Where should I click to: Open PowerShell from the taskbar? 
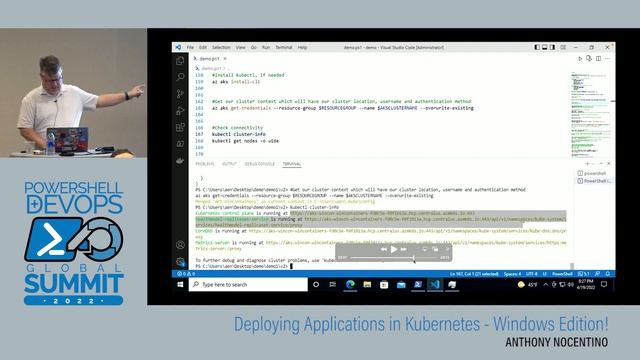418,284
